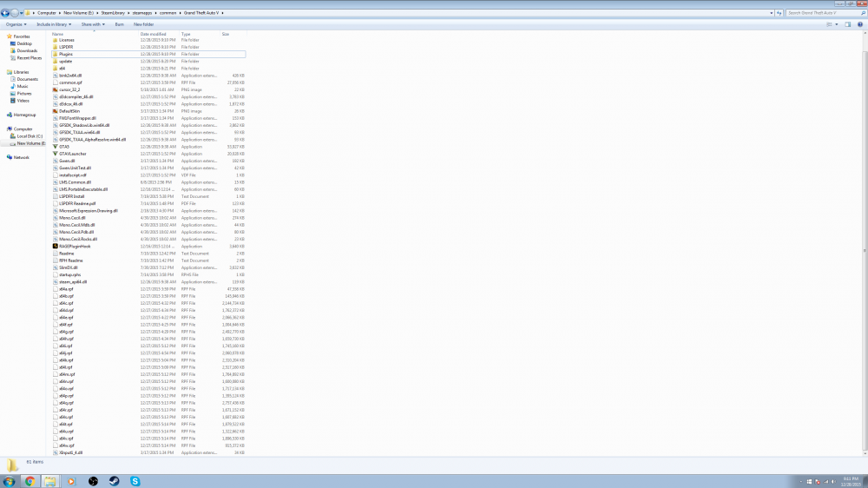Image resolution: width=868 pixels, height=488 pixels.
Task: Click common in the address bar
Action: pyautogui.click(x=168, y=13)
